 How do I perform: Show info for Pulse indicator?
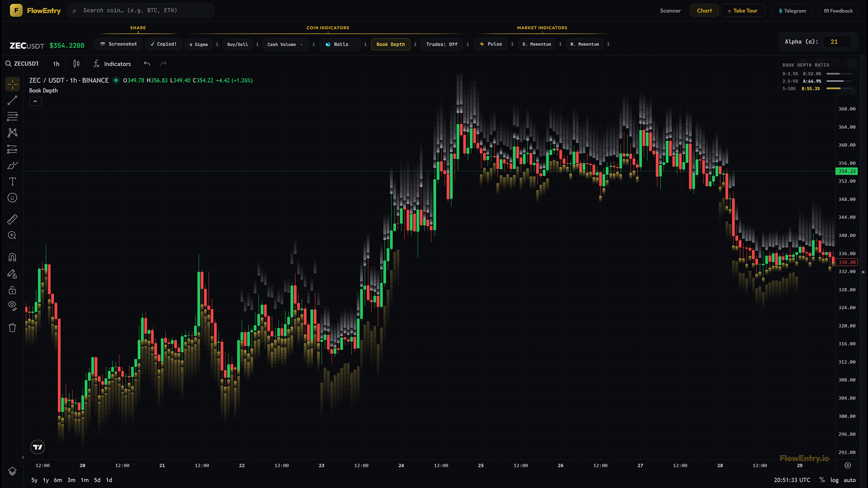[512, 44]
